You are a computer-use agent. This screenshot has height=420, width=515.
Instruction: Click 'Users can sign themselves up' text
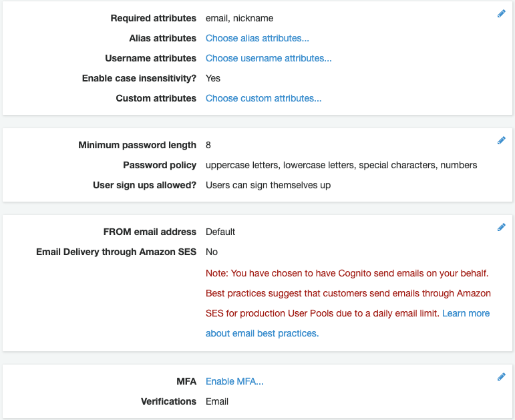point(268,185)
